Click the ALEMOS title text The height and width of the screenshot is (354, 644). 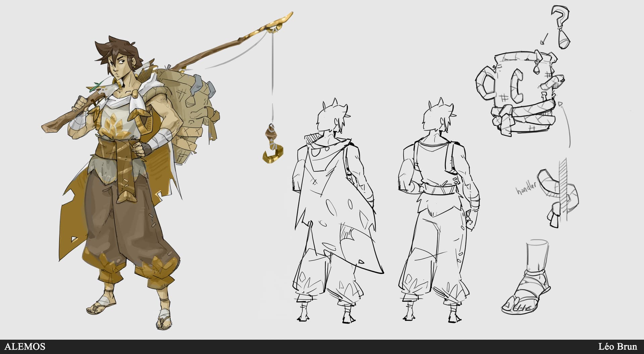pos(25,347)
